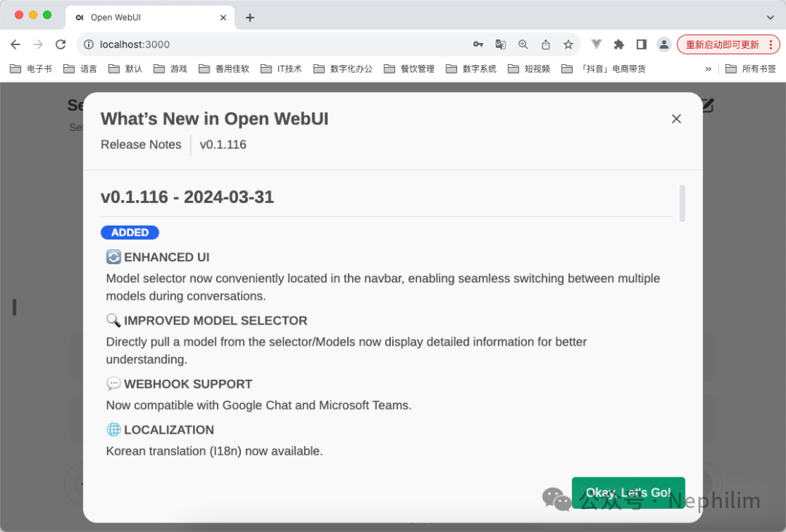Open the IT技术 bookmarks folder
Image resolution: width=786 pixels, height=532 pixels.
[x=281, y=68]
